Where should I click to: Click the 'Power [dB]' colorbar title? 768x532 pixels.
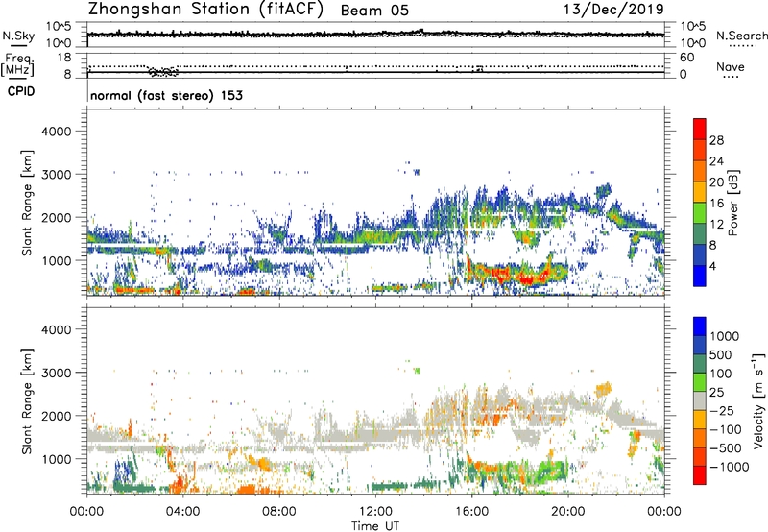pos(732,203)
